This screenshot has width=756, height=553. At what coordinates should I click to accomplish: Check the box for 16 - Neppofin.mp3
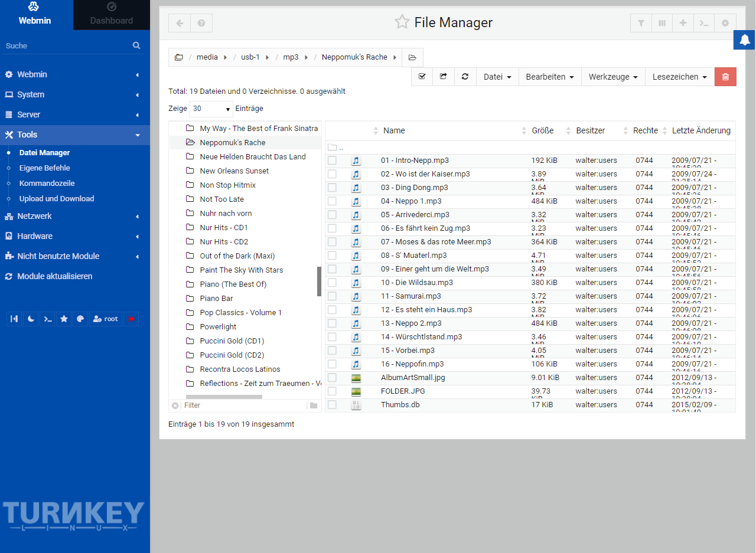332,364
